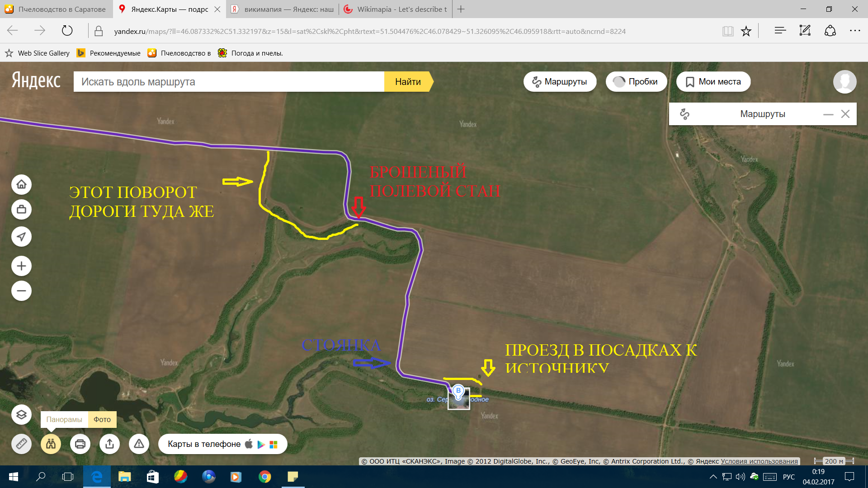
Task: Collapse the Маршруты panel with minimize dash
Action: 828,114
